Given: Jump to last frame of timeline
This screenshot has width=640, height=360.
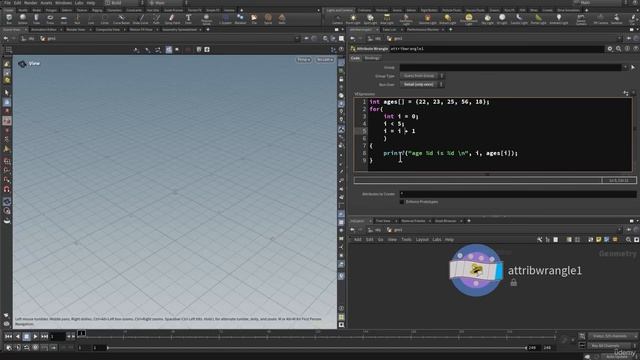Looking at the screenshot, I should click(x=44, y=336).
